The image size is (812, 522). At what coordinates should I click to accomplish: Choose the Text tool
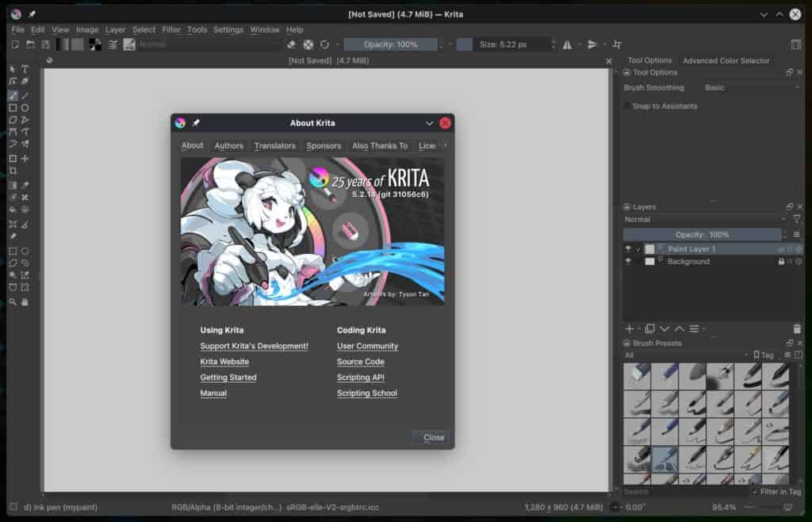pos(24,69)
